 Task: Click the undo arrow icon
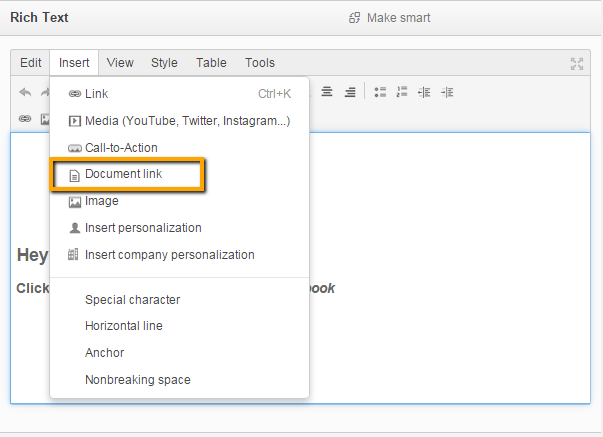[x=25, y=92]
